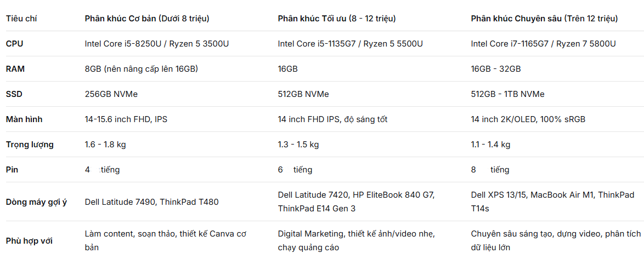Click the "Phân khúc Tối ưu (8 - 12 triệu)" header
Screen dimensions: 644x259
coord(337,19)
